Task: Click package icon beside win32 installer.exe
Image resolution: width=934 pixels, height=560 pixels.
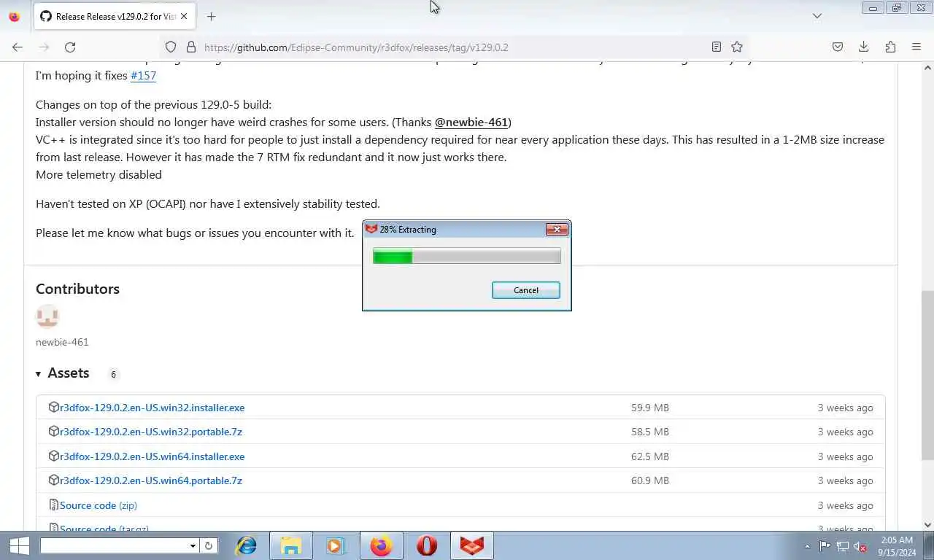Action: 53,407
